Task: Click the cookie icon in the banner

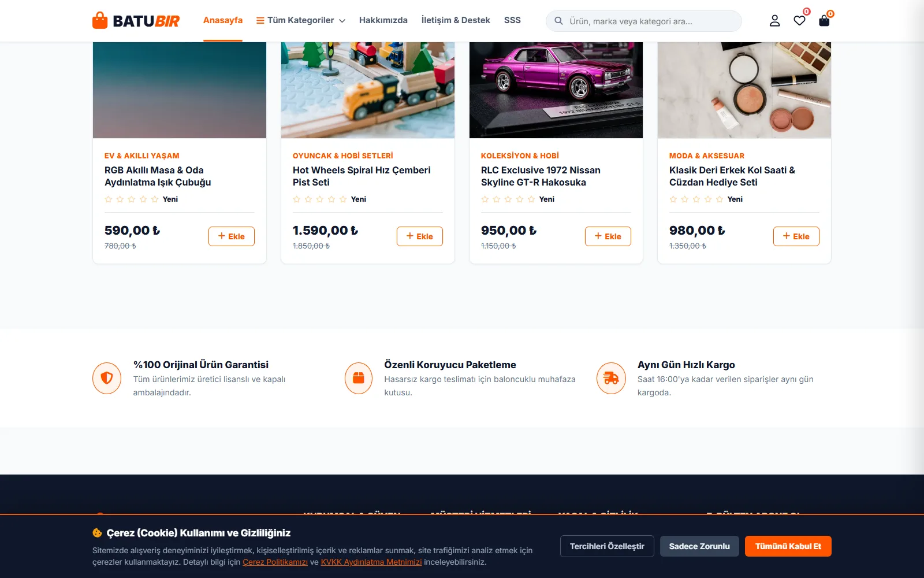Action: tap(98, 533)
